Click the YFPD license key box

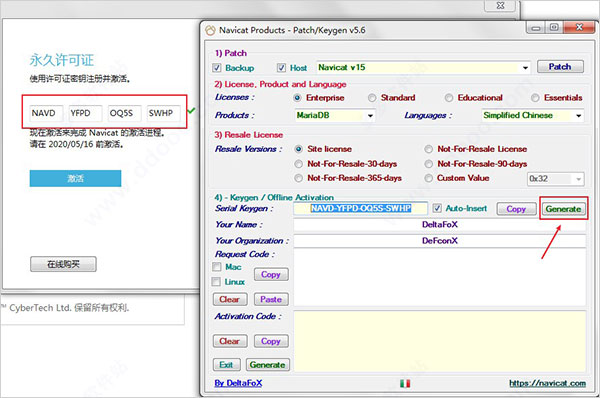pos(85,113)
